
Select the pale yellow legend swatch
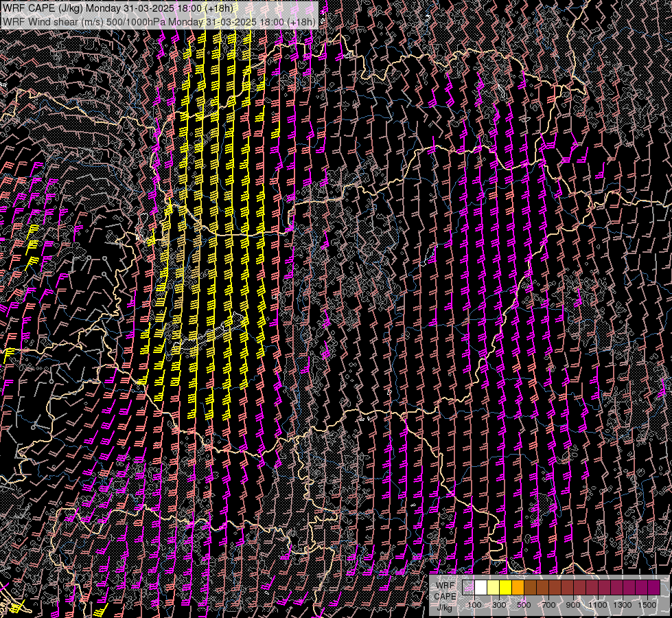click(x=494, y=587)
